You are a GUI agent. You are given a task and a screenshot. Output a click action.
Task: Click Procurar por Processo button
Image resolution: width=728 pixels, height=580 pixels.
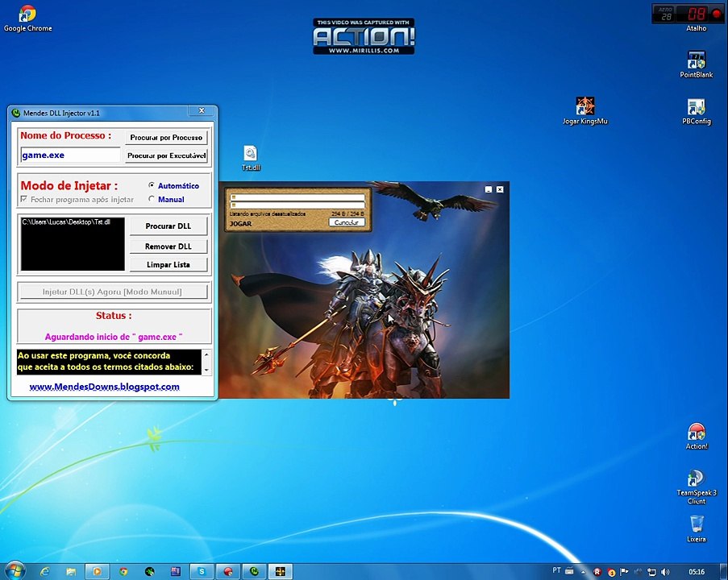point(166,137)
